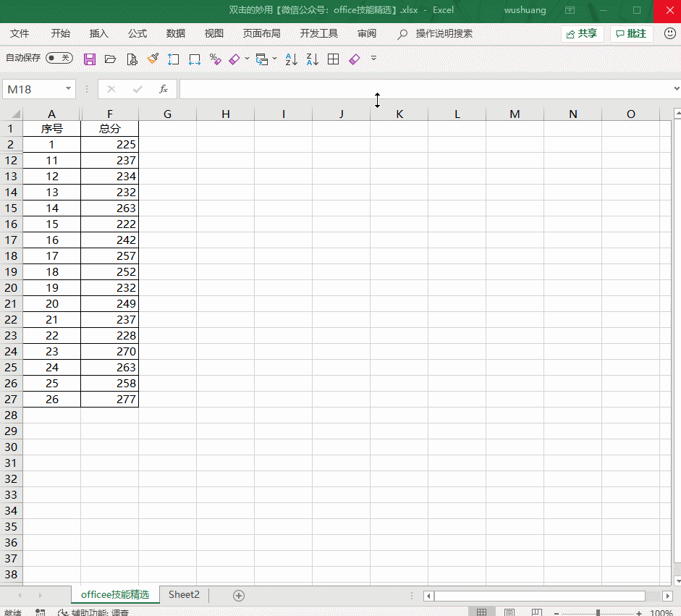Open the 文件 menu
The image size is (681, 616).
[20, 33]
